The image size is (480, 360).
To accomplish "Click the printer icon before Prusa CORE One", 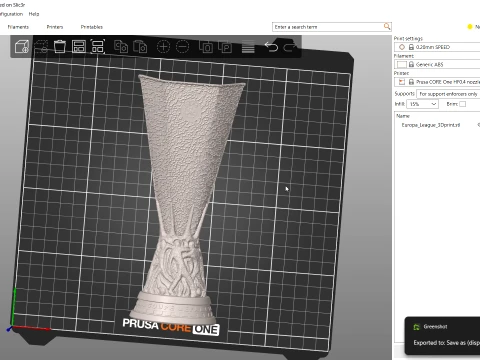I will (x=402, y=82).
